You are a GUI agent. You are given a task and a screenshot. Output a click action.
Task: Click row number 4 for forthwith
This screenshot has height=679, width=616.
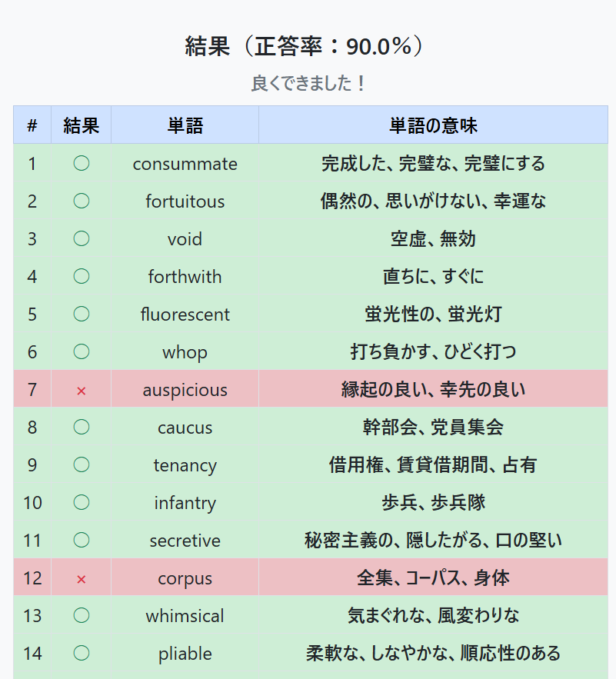32,277
